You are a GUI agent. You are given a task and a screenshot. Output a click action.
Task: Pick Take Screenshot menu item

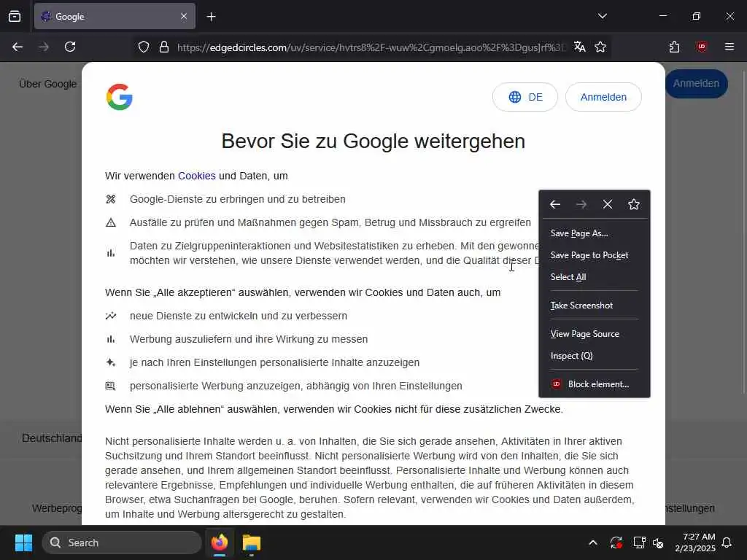(x=595, y=306)
